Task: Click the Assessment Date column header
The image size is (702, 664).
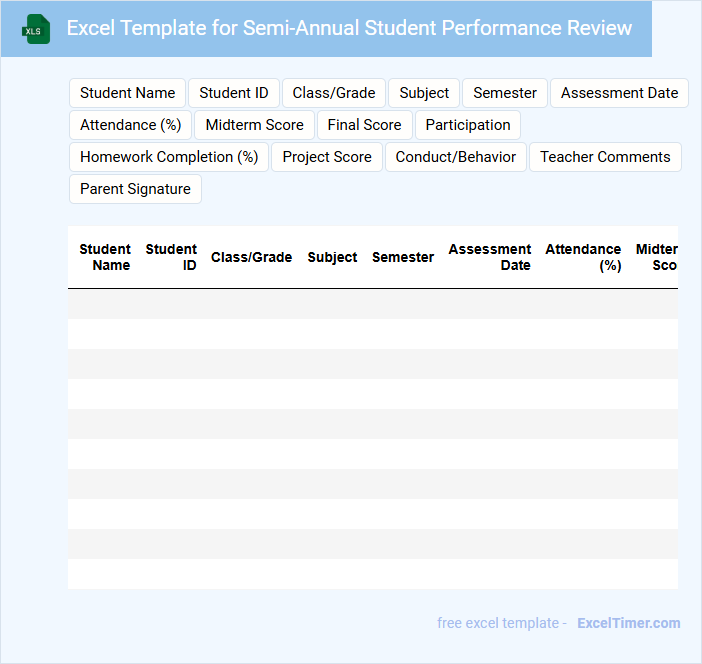Action: click(x=490, y=257)
